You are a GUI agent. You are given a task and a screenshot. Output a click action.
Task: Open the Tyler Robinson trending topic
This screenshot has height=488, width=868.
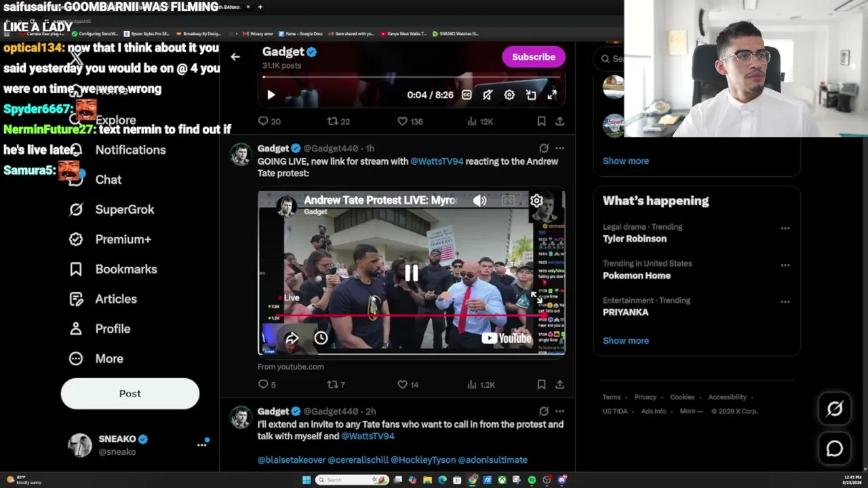pyautogui.click(x=635, y=239)
